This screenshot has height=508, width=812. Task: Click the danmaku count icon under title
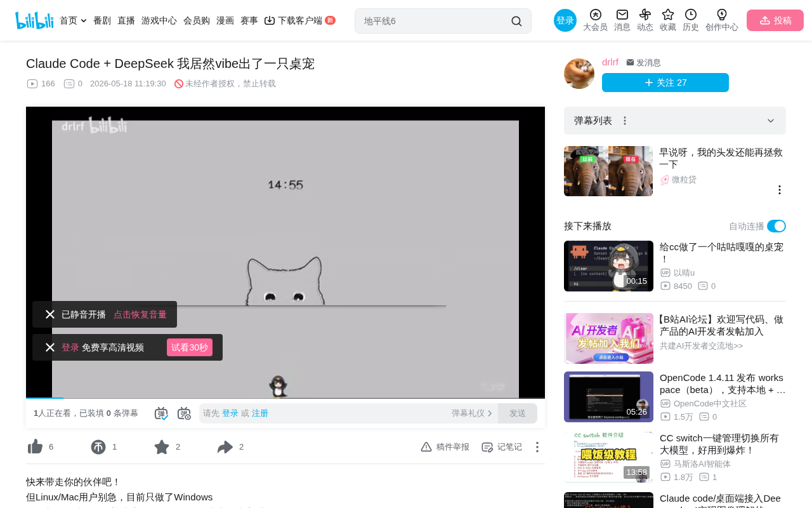69,84
